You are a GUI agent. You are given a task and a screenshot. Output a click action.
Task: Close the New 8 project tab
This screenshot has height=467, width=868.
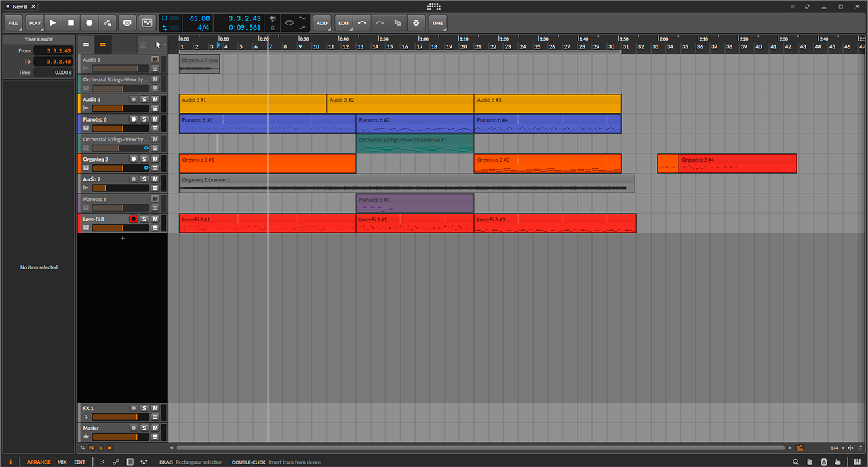[34, 6]
